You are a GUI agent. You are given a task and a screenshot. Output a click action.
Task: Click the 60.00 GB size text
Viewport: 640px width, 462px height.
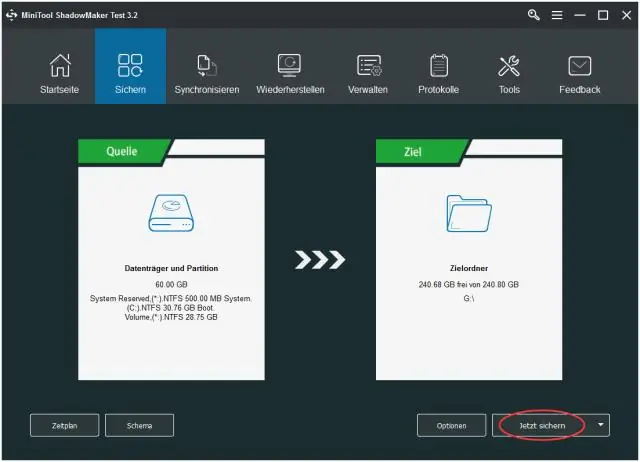pos(171,284)
